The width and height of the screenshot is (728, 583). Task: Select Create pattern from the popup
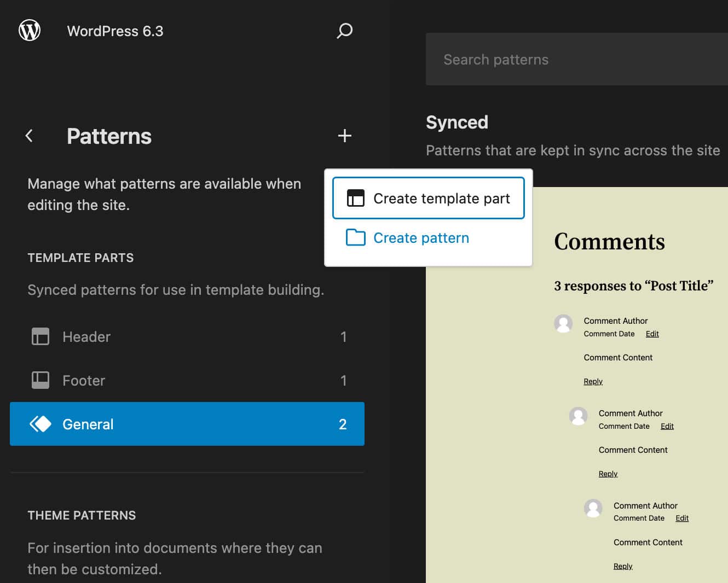coord(421,238)
